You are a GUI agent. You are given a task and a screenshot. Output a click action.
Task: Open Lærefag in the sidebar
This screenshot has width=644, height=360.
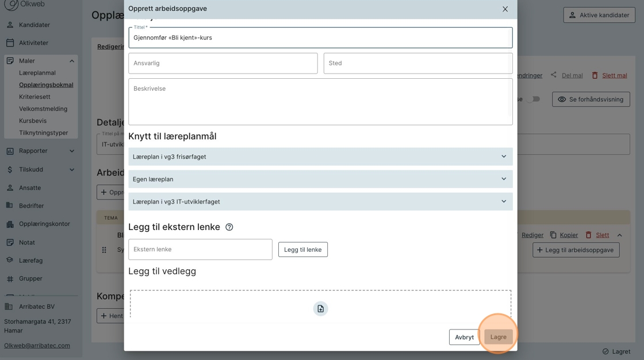pyautogui.click(x=31, y=261)
